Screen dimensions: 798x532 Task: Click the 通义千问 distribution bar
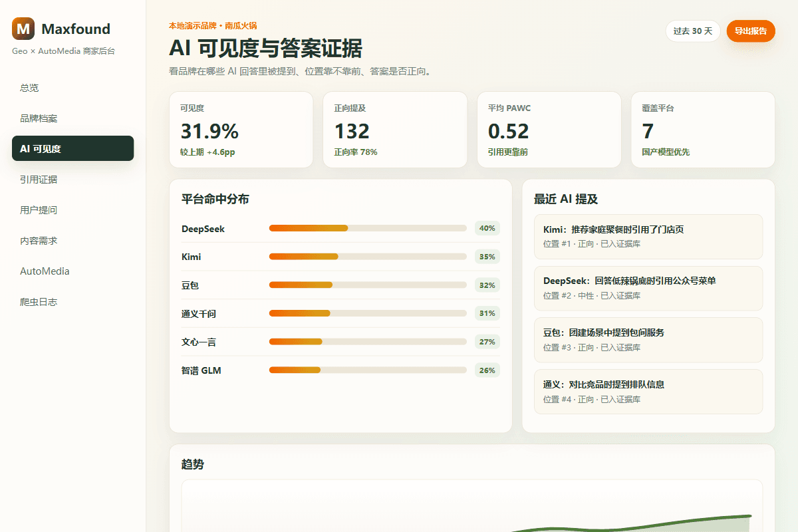pyautogui.click(x=368, y=313)
